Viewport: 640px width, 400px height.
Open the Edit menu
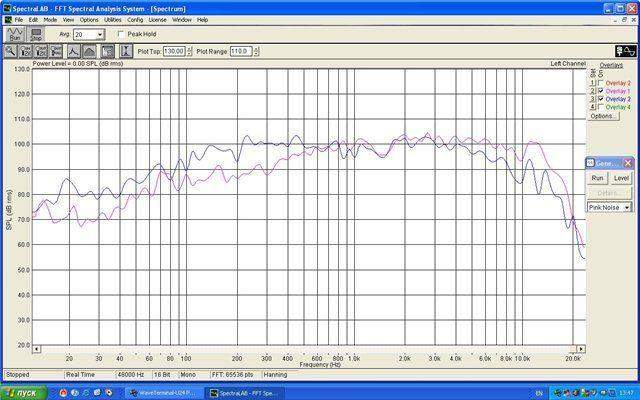click(33, 20)
